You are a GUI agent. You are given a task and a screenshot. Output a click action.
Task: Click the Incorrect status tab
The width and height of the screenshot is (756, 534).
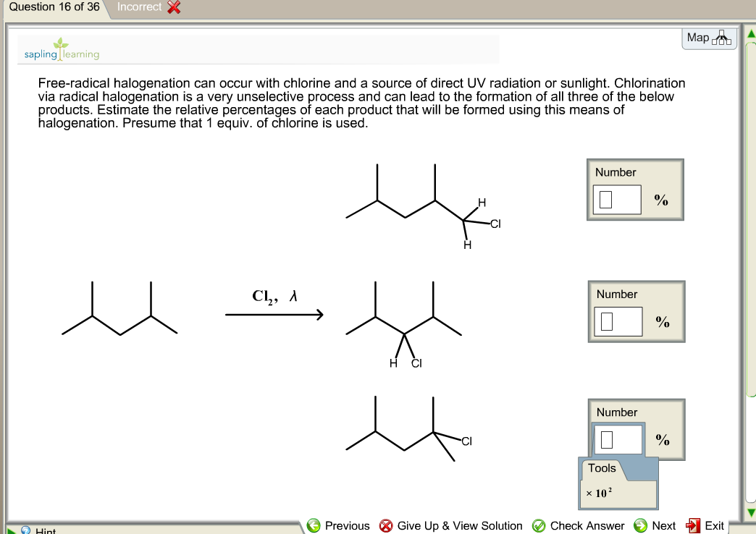(148, 7)
